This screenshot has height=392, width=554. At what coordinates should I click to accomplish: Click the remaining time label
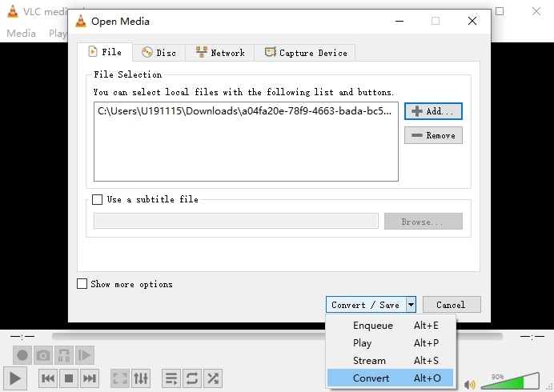532,336
